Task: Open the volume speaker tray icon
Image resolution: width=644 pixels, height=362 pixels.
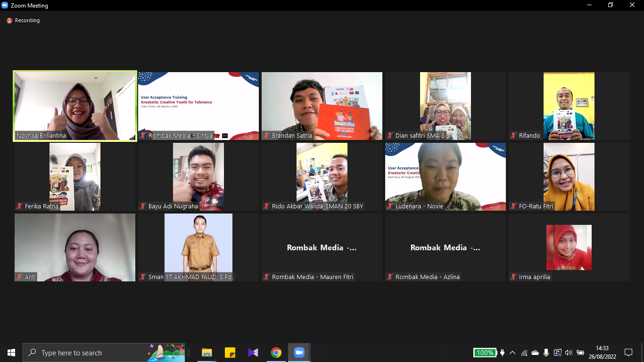Action: point(569,353)
